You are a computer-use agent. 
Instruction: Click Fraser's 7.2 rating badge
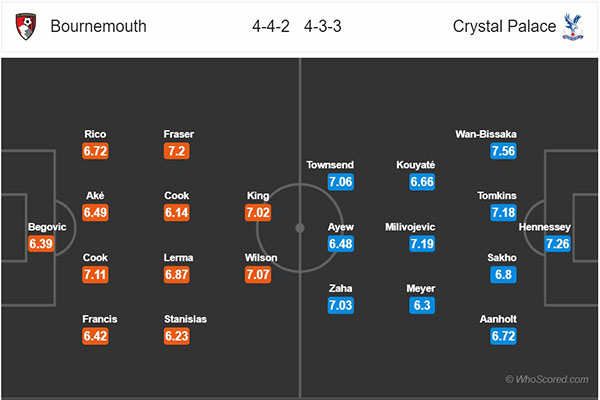[x=176, y=151]
